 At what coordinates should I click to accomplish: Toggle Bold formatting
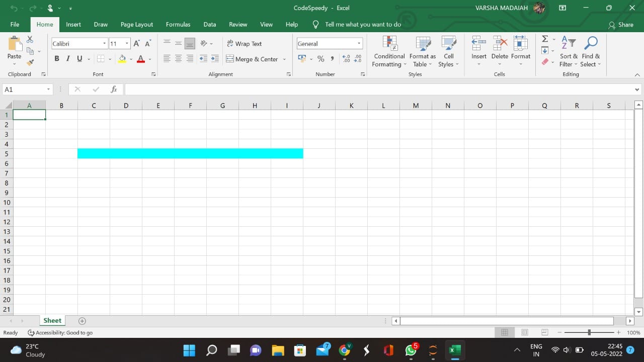tap(56, 59)
